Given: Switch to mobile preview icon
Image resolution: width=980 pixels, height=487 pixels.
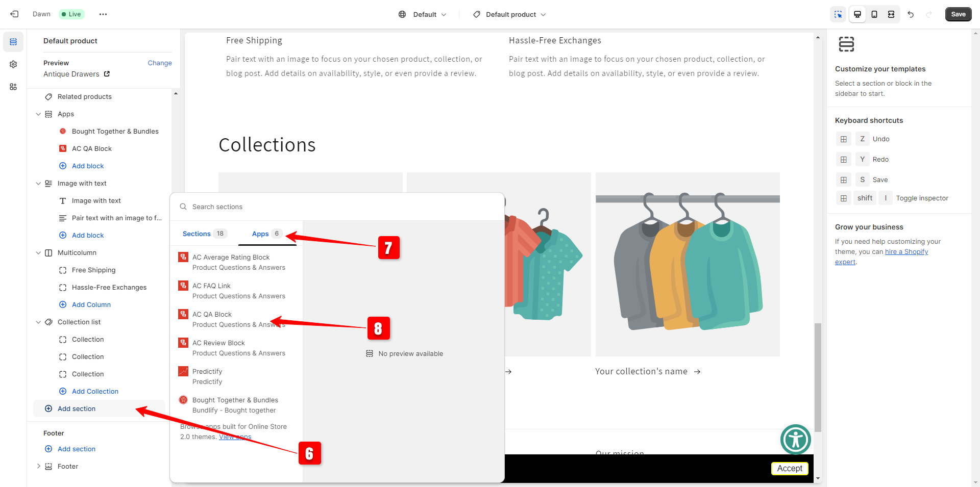Looking at the screenshot, I should coord(874,14).
